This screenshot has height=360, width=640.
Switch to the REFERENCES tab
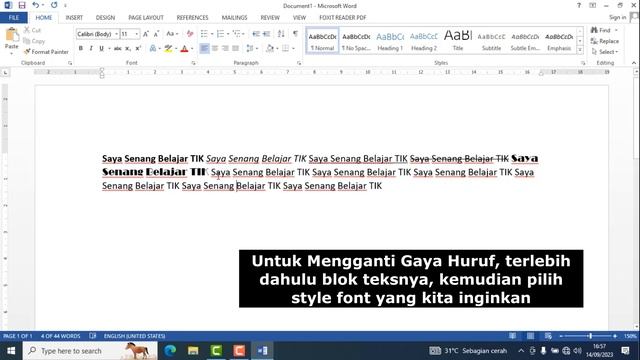click(192, 18)
